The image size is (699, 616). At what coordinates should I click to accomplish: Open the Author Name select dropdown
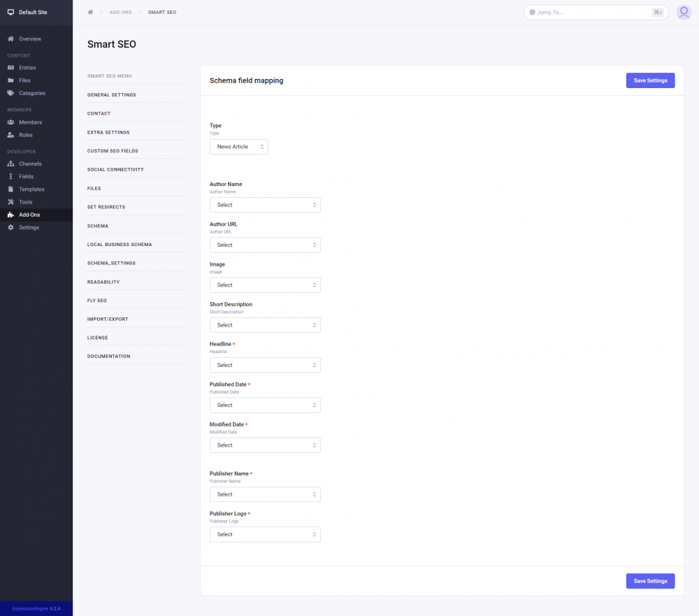pyautogui.click(x=265, y=205)
